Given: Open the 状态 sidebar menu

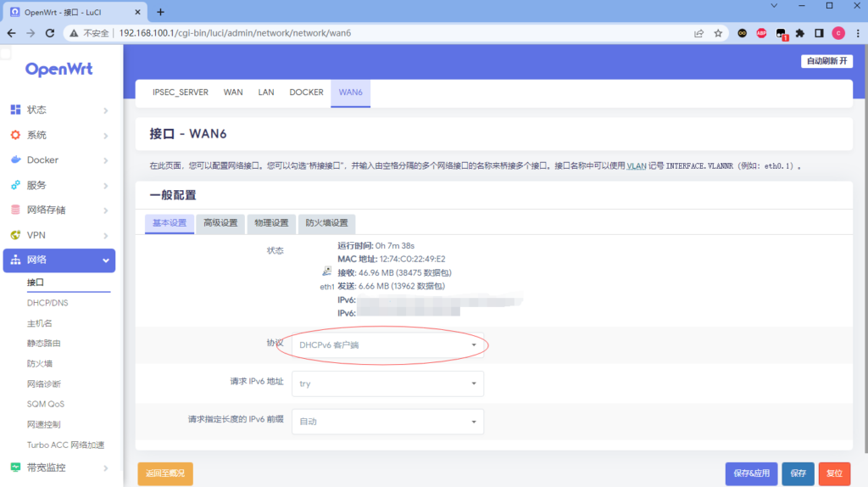Looking at the screenshot, I should [59, 109].
